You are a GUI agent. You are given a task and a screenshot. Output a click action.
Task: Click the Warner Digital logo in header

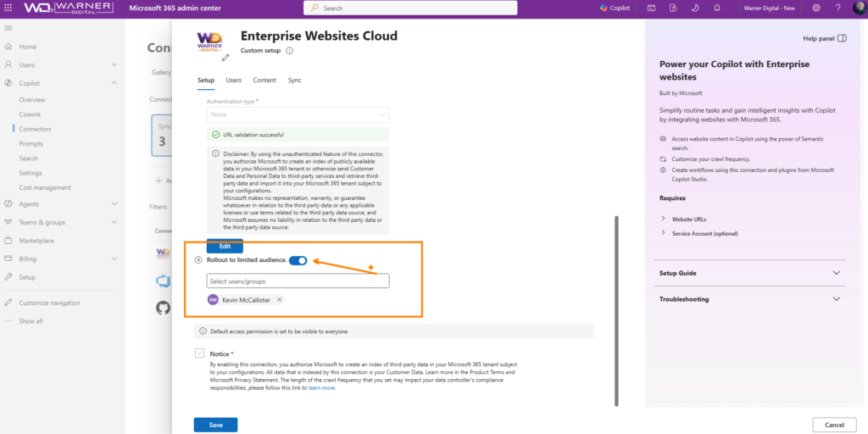[70, 8]
